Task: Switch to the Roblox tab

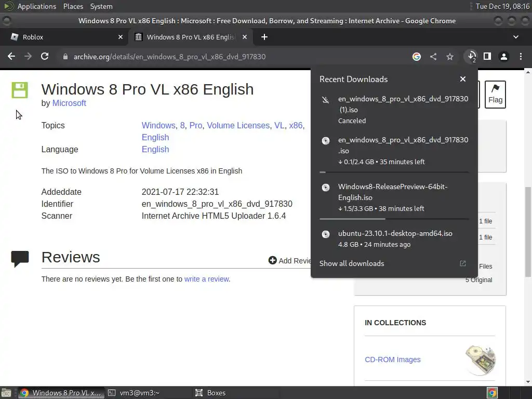Action: pyautogui.click(x=64, y=37)
